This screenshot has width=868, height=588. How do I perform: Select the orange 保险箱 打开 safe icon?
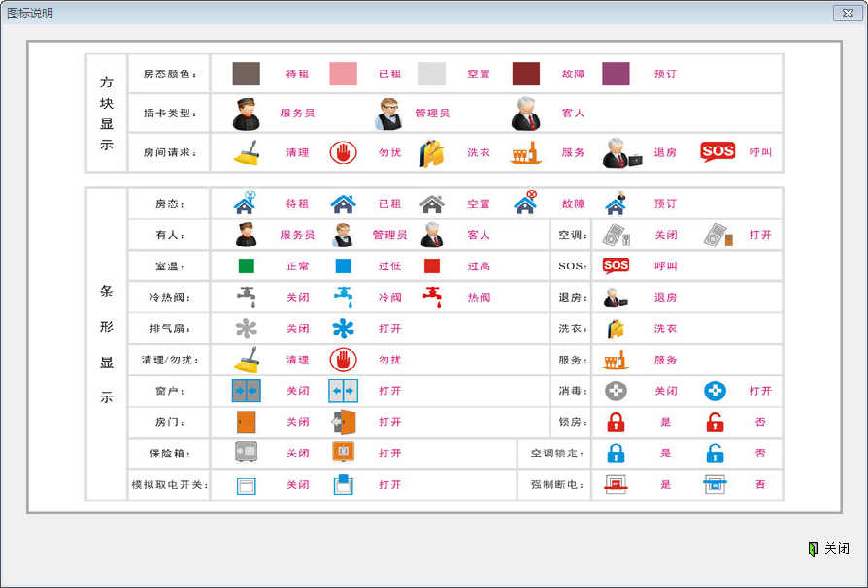tap(343, 452)
